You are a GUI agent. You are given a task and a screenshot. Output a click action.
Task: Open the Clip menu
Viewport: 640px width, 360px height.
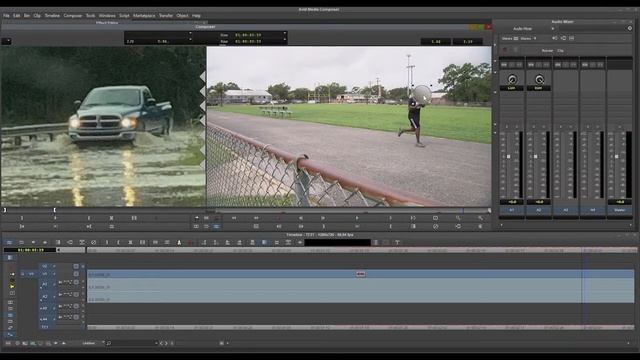[x=37, y=16]
